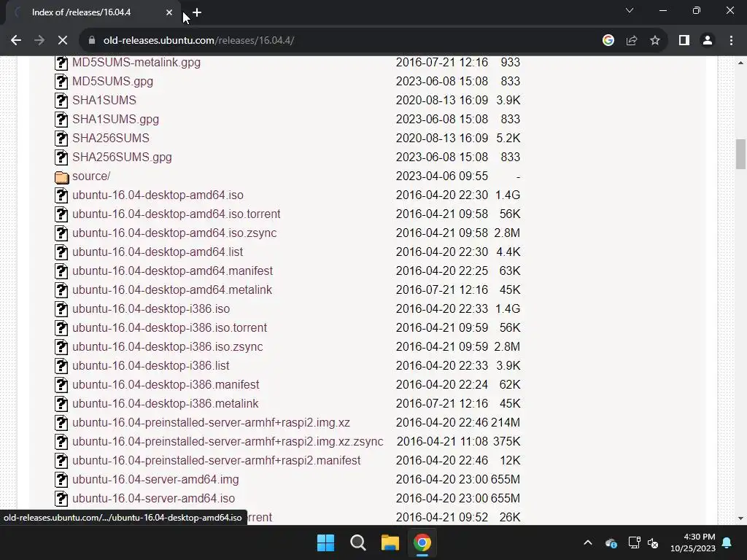Open the taskbar clock showing 4:30 PM
747x560 pixels.
(x=693, y=542)
